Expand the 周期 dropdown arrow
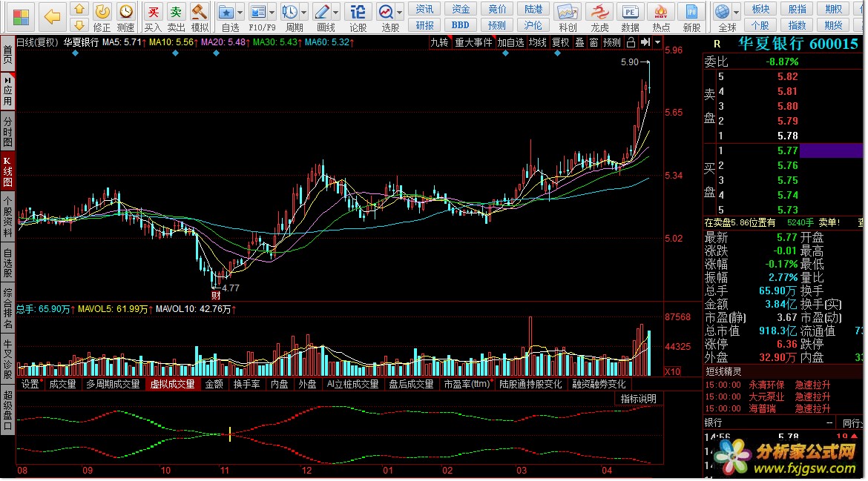 (303, 12)
